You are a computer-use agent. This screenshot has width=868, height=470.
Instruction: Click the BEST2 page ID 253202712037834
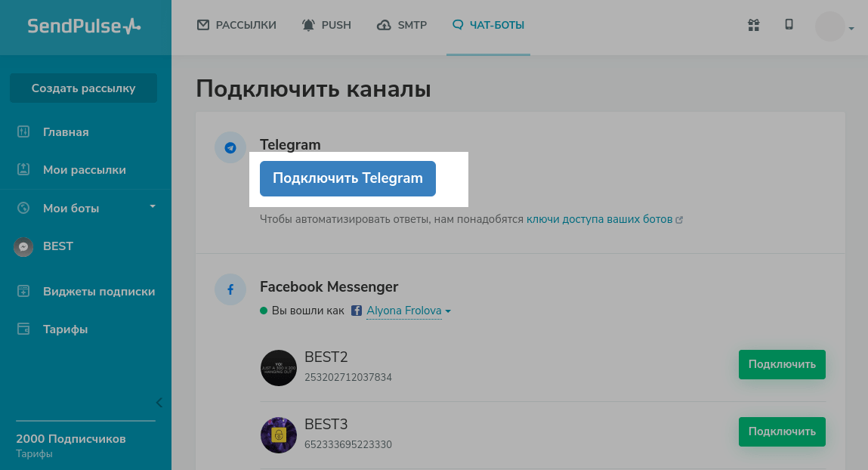point(348,377)
